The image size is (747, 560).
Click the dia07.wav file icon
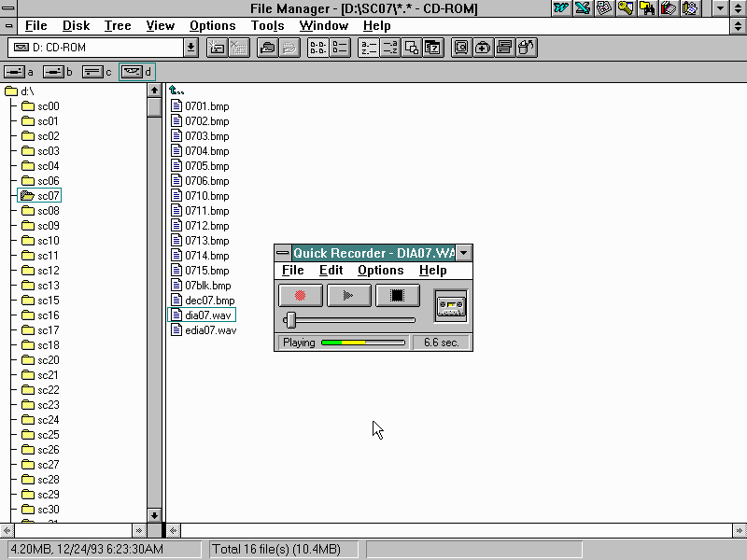point(177,315)
